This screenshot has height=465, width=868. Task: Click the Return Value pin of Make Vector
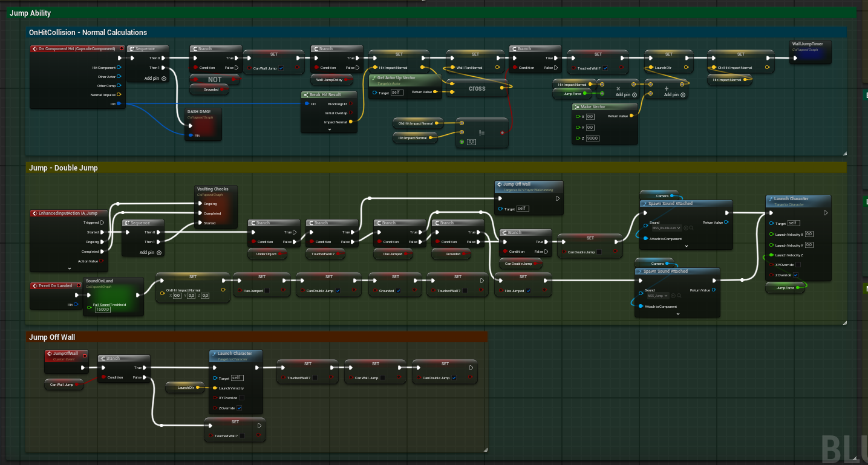(x=632, y=116)
